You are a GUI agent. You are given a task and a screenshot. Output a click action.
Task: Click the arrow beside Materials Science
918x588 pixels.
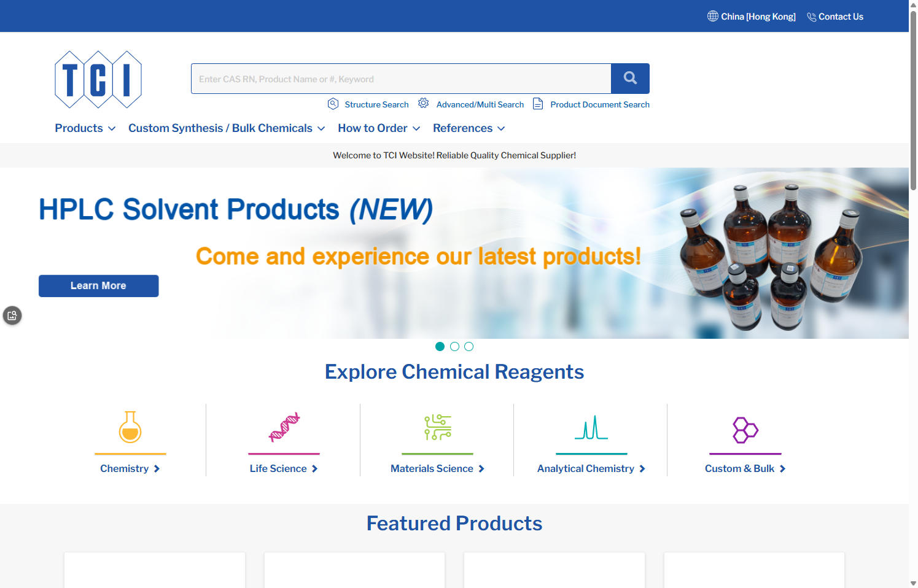(481, 469)
